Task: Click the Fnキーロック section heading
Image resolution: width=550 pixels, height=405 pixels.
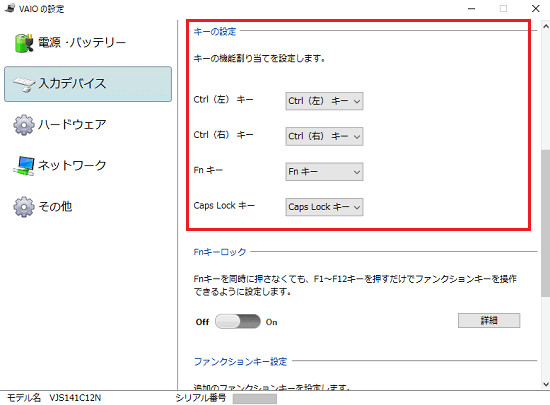Action: pos(220,252)
